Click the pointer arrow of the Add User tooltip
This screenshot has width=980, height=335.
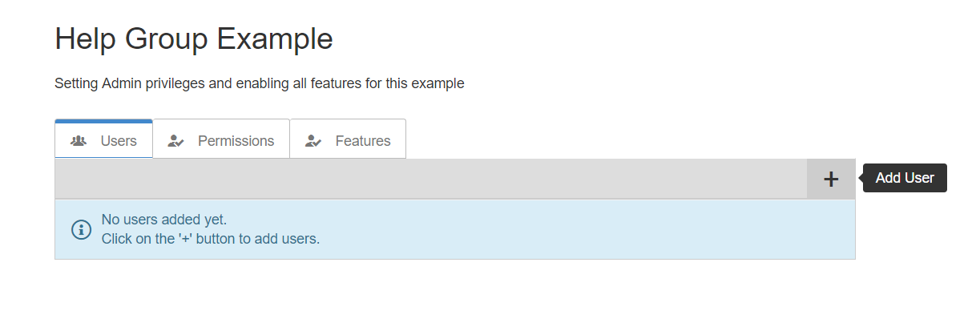(x=860, y=178)
